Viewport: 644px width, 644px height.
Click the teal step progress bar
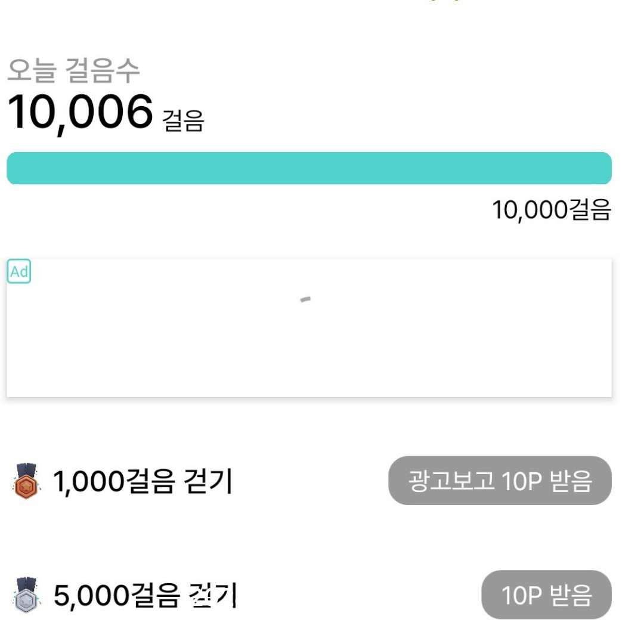pos(309,168)
